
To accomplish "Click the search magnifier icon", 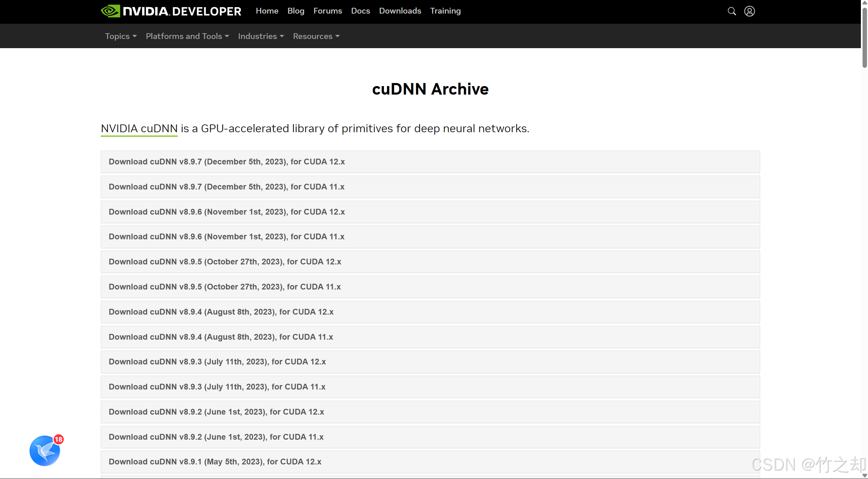I will (732, 11).
